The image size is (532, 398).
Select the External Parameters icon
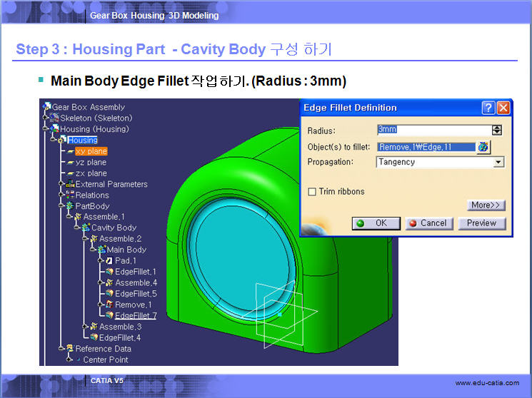click(x=70, y=184)
